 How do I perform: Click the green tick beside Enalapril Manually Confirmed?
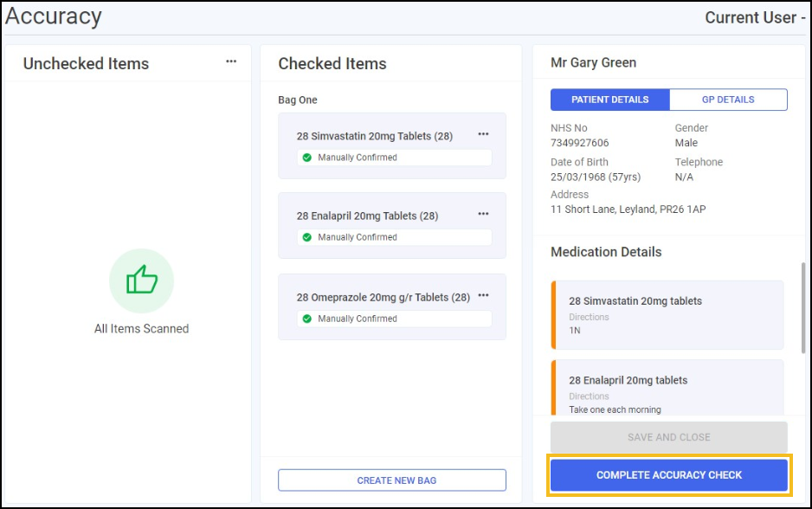[307, 237]
